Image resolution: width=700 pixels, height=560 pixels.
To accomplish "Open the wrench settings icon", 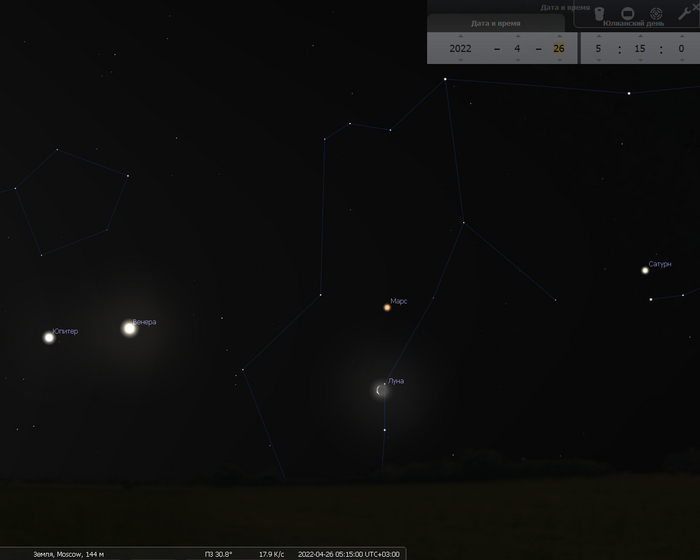I will coord(683,13).
